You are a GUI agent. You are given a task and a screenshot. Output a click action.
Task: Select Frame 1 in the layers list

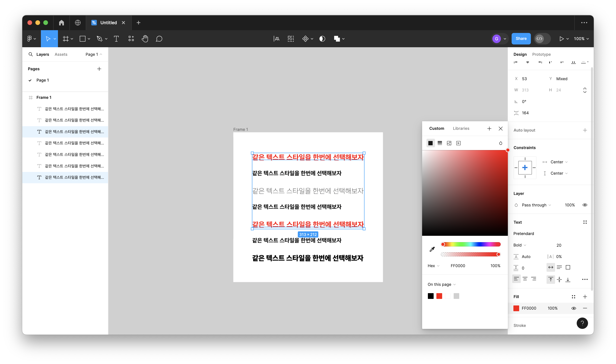click(44, 97)
